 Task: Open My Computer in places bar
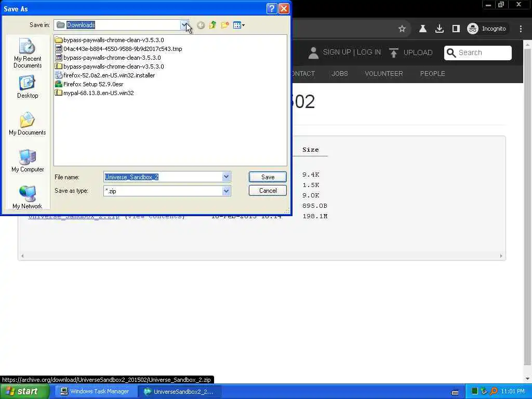28,161
